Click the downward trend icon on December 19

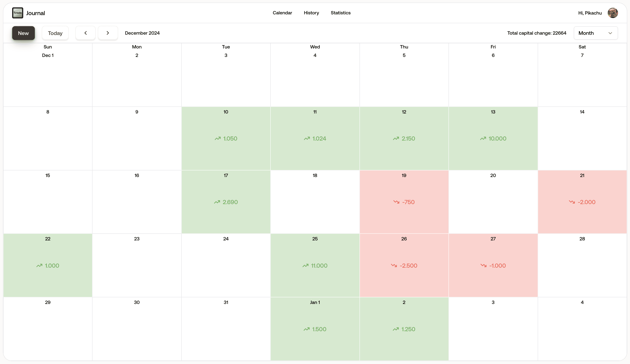[x=397, y=202]
